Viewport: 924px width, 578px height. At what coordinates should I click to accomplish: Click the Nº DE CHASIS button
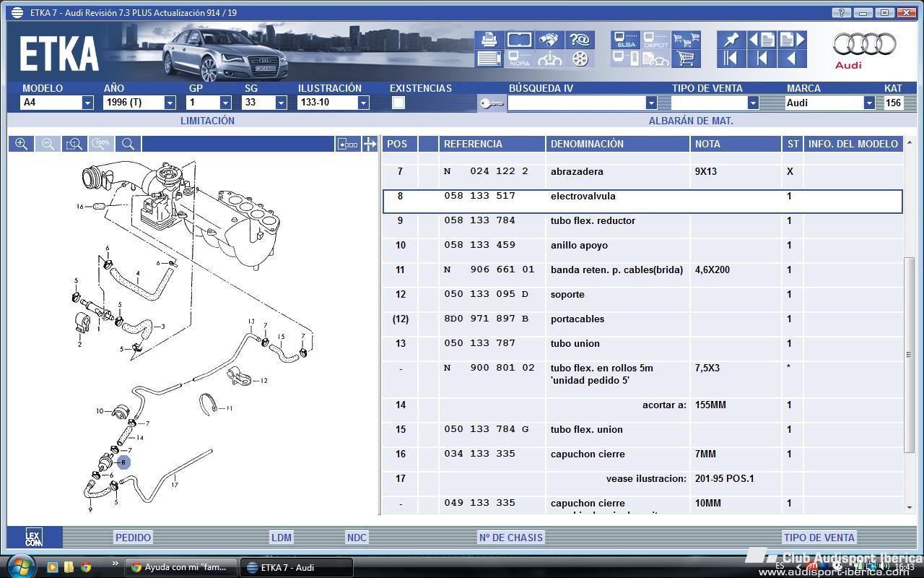point(510,538)
